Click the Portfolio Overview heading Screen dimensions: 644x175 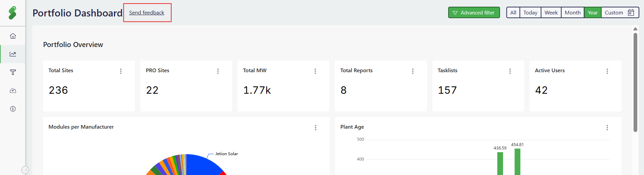point(73,45)
